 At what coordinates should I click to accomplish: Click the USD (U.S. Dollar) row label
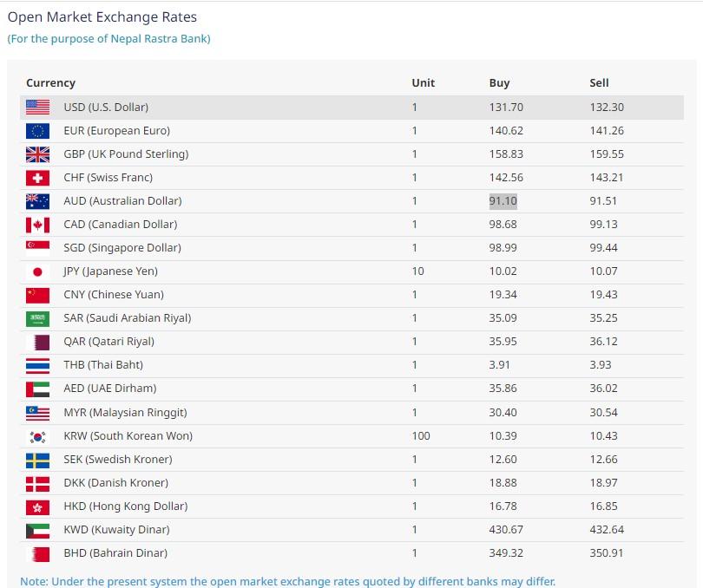(106, 108)
